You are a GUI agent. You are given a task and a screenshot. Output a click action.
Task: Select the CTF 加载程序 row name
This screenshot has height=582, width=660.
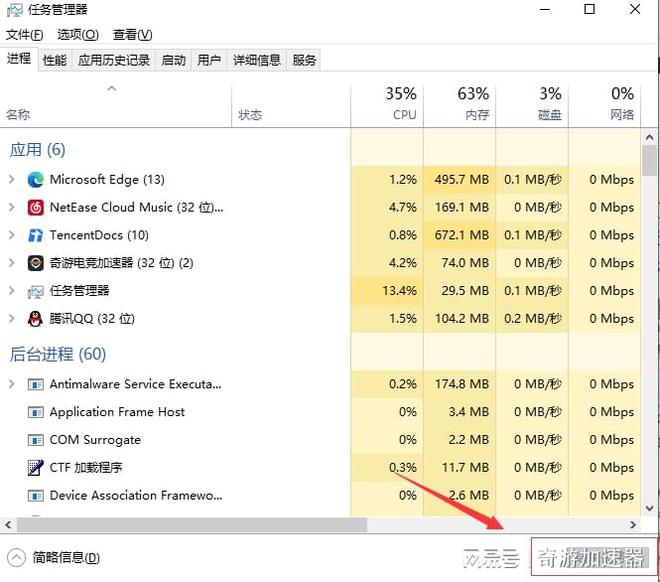coord(86,468)
